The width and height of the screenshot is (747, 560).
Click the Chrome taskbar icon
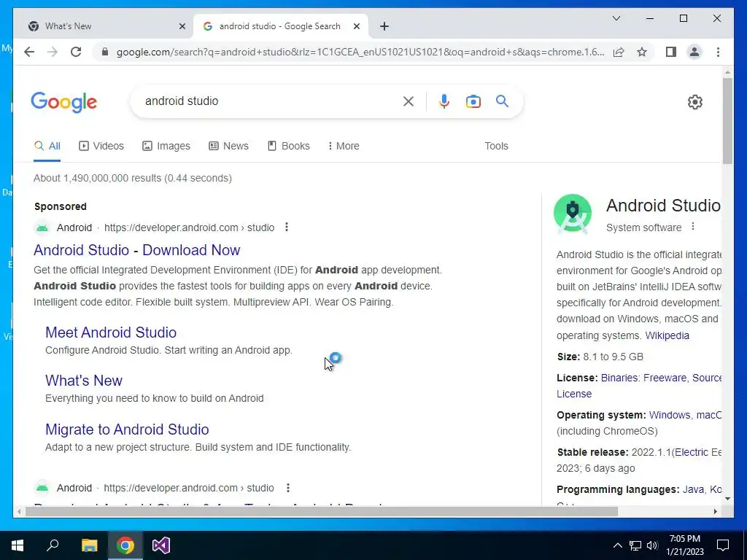[125, 545]
